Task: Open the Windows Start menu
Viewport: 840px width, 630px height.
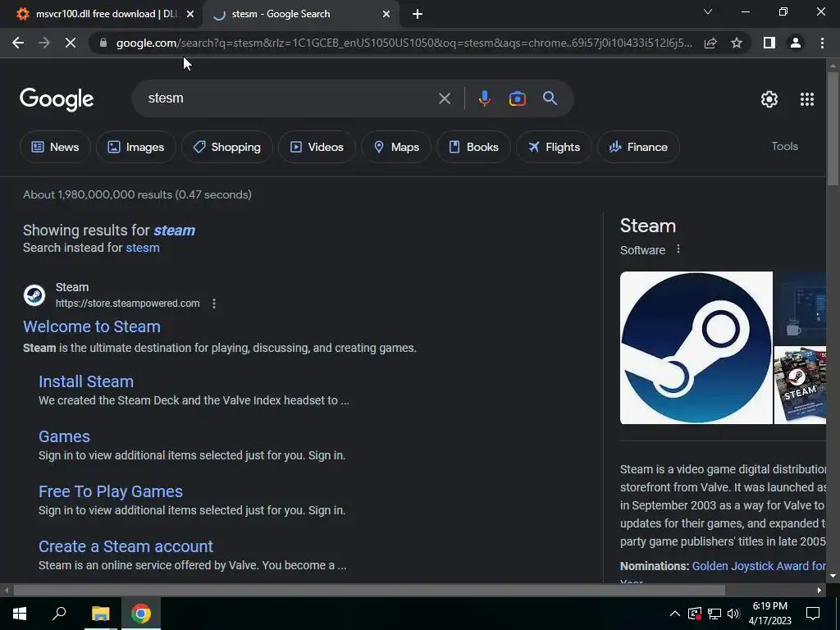Action: (20, 614)
